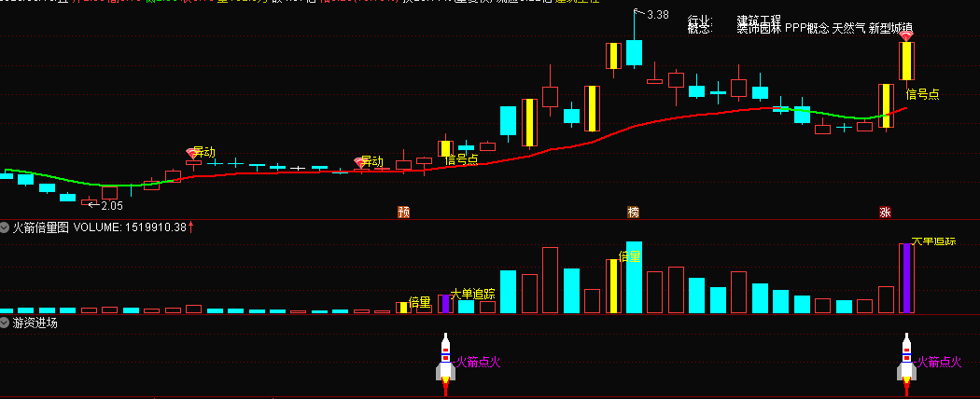Click the cyan candle under the 3.38 label

[634, 53]
